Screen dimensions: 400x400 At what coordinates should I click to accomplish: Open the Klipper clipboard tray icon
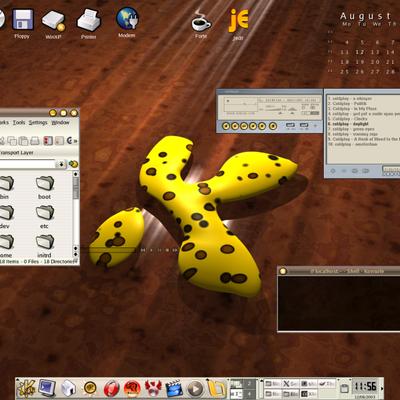pyautogui.click(x=344, y=389)
